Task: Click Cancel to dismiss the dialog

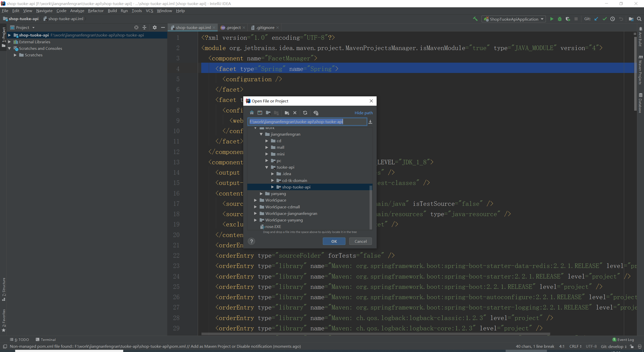Action: click(360, 241)
